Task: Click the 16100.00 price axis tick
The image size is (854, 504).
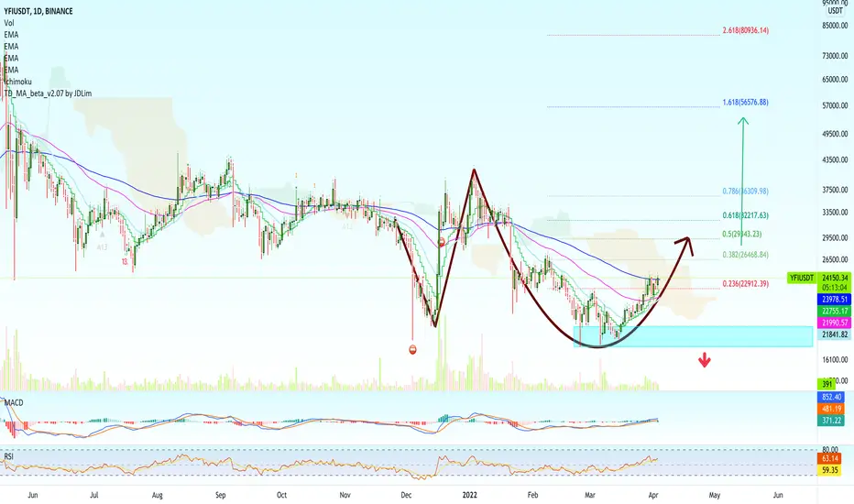Action: pyautogui.click(x=835, y=359)
